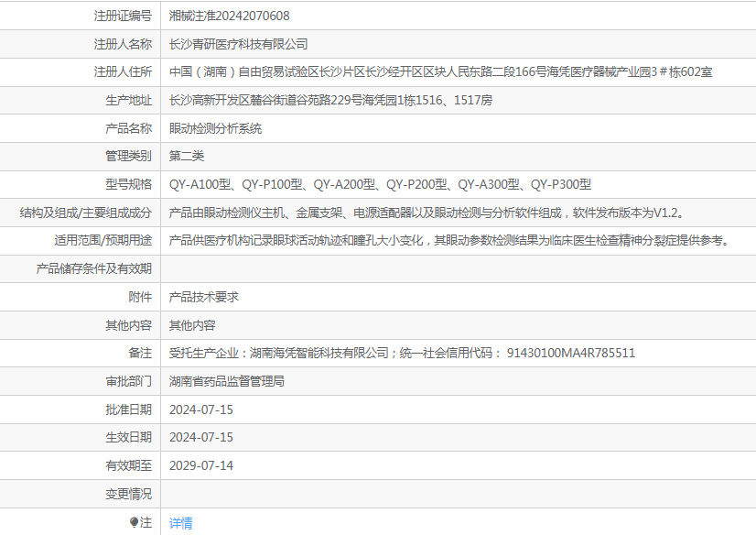The height and width of the screenshot is (535, 756).
Task: Click the 生效日期 label
Action: pos(129,437)
